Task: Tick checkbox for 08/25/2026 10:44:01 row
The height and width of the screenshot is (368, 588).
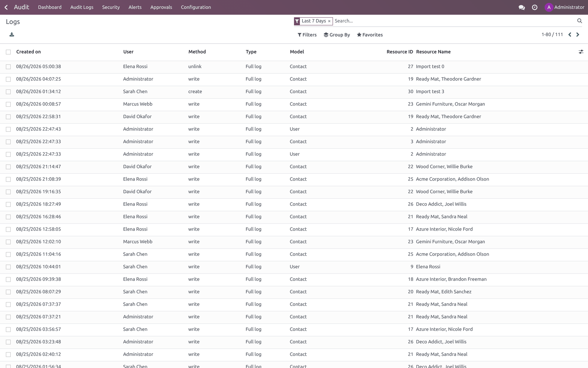Action: click(8, 267)
